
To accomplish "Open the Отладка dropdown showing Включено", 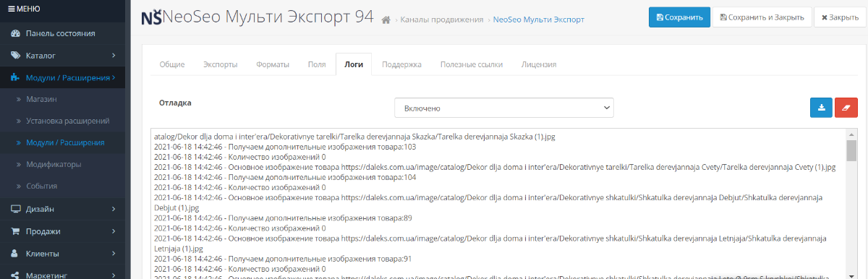I will pos(503,108).
